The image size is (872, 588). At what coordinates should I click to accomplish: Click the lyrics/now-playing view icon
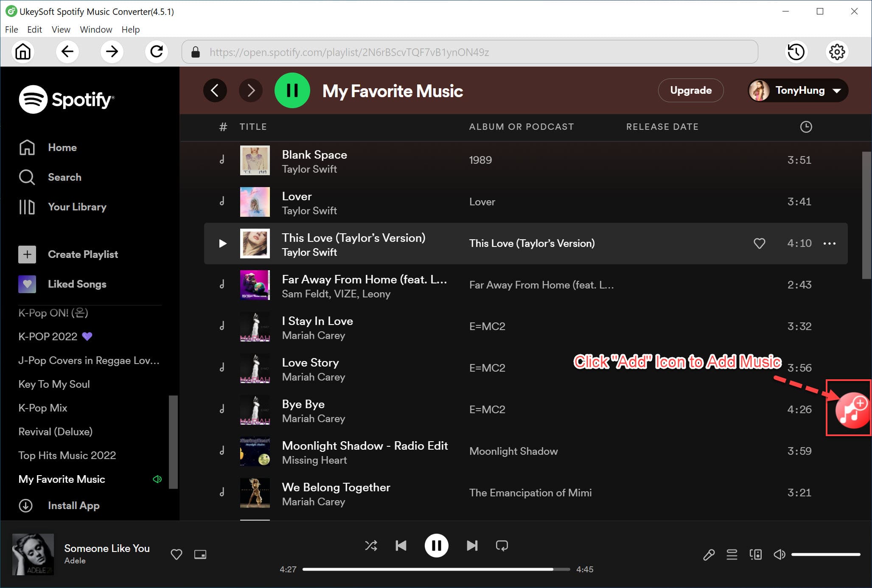click(x=708, y=554)
